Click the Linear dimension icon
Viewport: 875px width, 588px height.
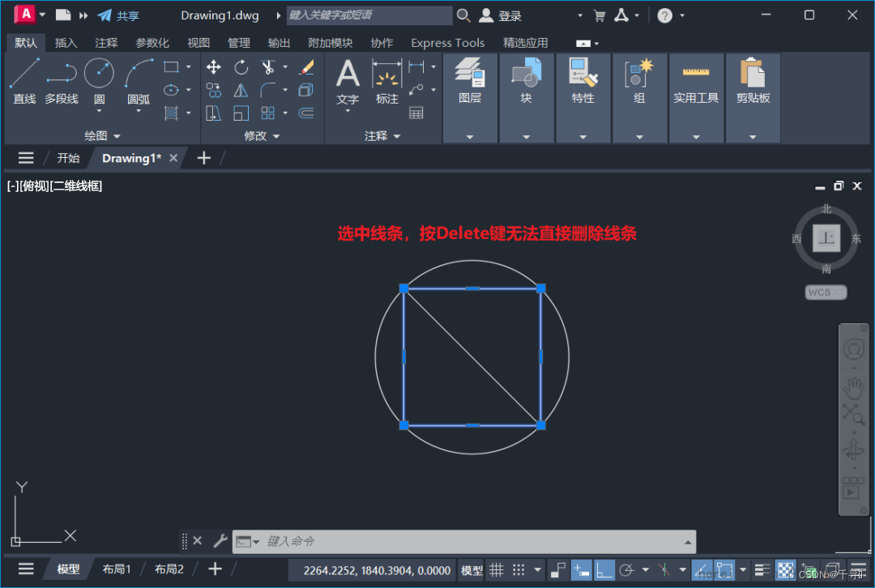416,67
